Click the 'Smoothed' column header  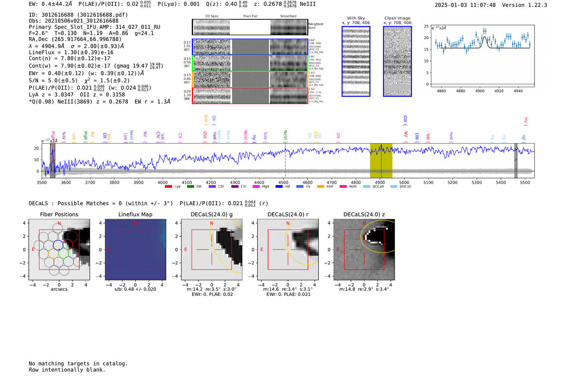[x=288, y=16]
